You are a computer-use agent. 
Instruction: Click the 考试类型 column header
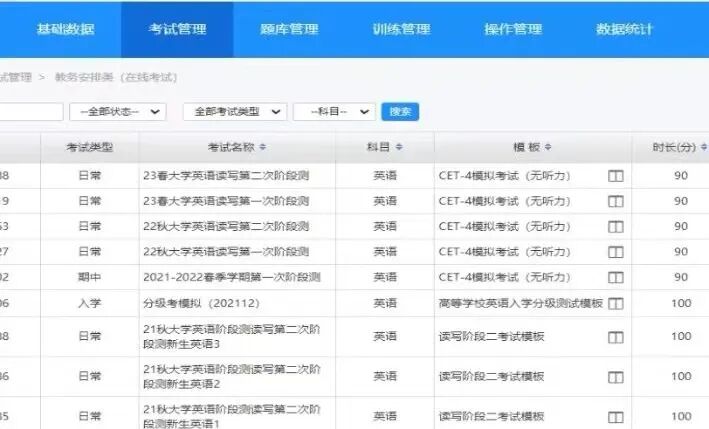90,147
